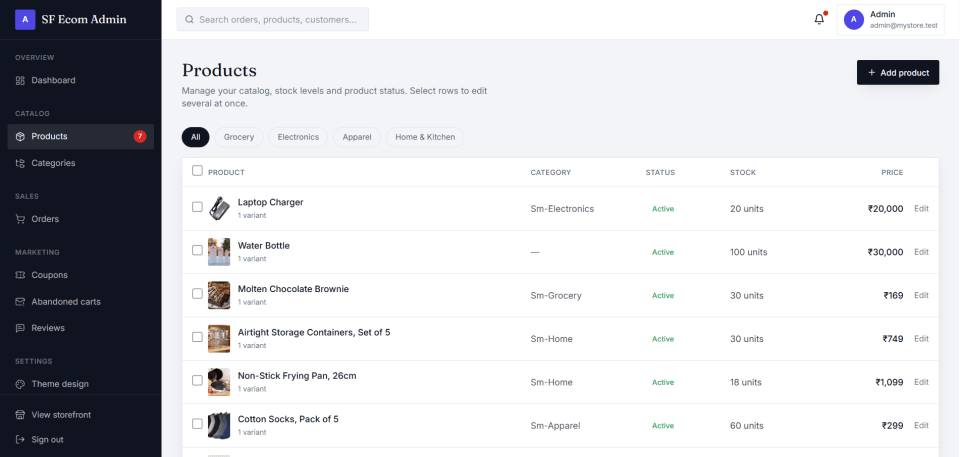Edit the Laptop Charger product
This screenshot has height=457, width=960.
(x=921, y=208)
